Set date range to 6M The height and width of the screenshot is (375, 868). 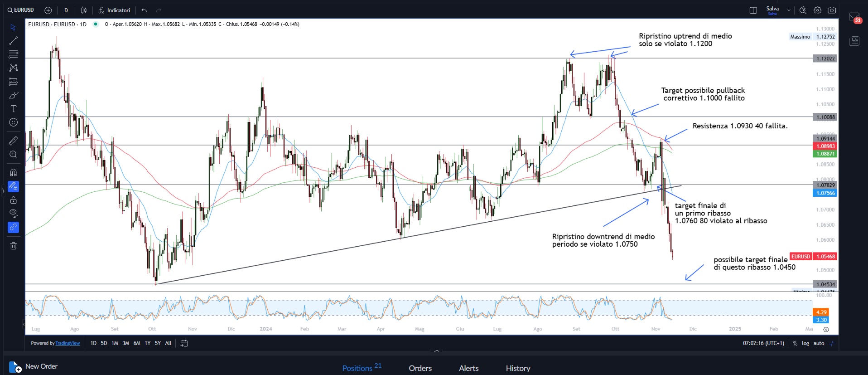point(137,343)
